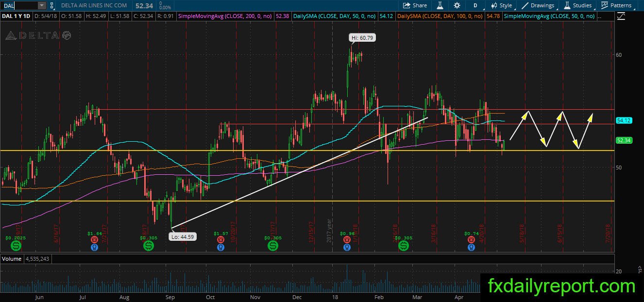644x302 pixels.
Task: Click the Volume panel label
Action: tap(12, 259)
